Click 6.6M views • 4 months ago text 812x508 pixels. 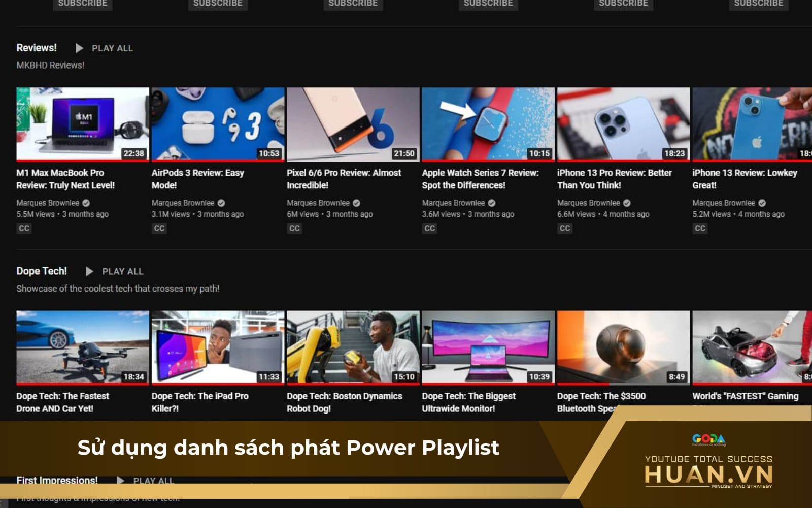click(603, 214)
